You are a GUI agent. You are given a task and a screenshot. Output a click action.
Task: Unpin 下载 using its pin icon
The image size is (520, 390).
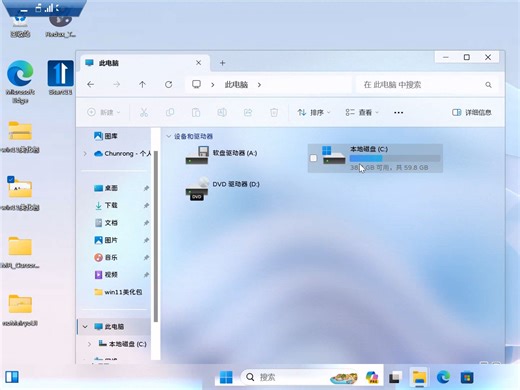click(x=146, y=206)
